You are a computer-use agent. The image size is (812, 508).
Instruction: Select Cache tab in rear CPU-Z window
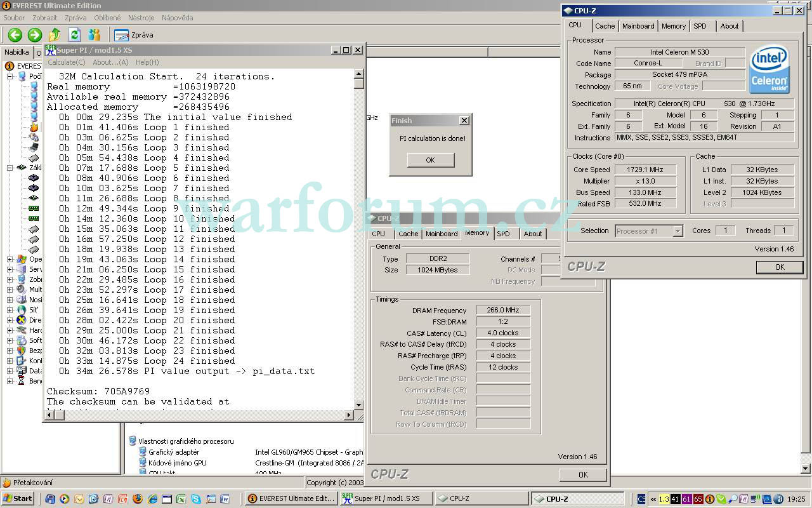click(408, 234)
